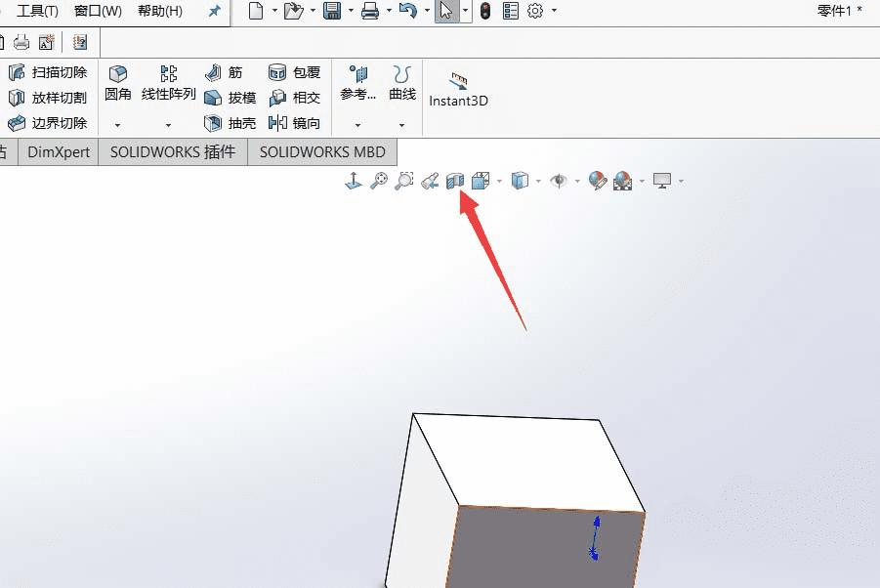Select the 筋 rib tool

point(224,72)
